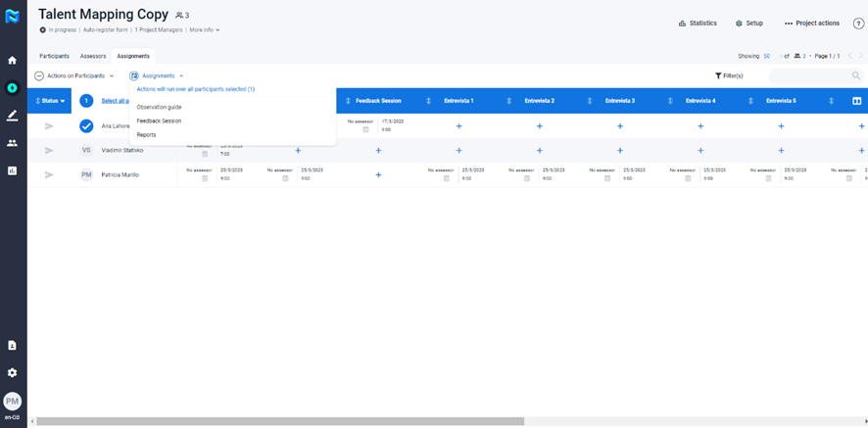Open the Status column dropdown
The width and height of the screenshot is (868, 428).
click(51, 101)
